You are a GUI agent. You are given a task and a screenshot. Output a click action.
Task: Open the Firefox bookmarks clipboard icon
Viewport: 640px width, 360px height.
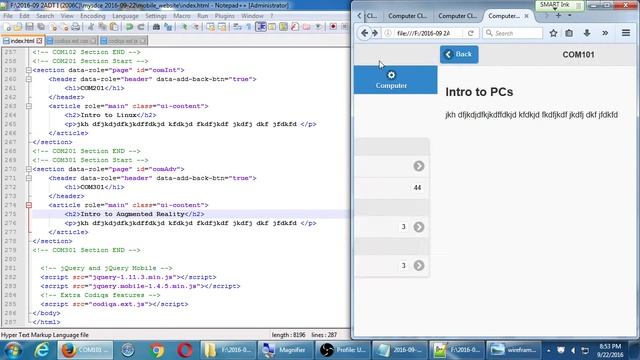(x=569, y=33)
